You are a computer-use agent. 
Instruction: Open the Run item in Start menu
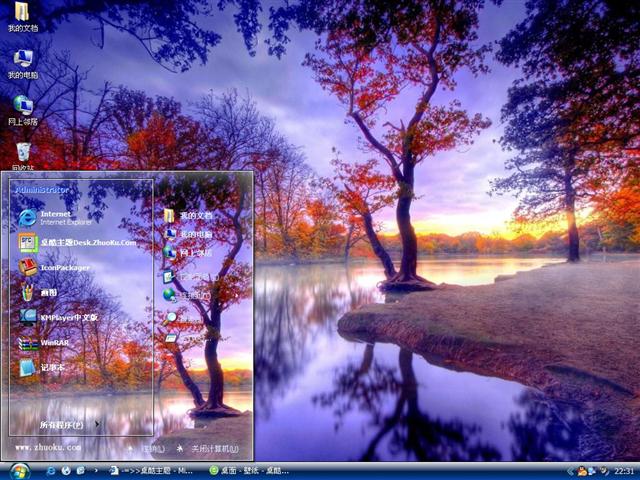point(187,338)
